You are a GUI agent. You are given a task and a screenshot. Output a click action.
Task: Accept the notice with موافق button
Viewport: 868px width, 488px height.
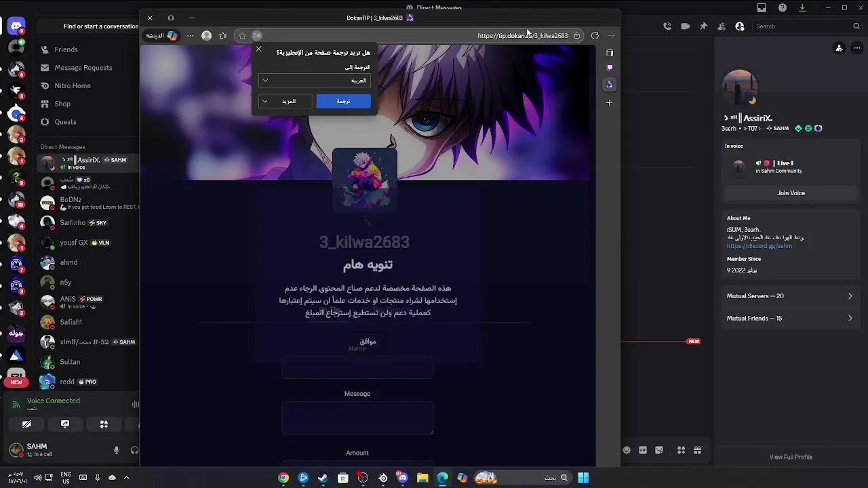pyautogui.click(x=368, y=342)
